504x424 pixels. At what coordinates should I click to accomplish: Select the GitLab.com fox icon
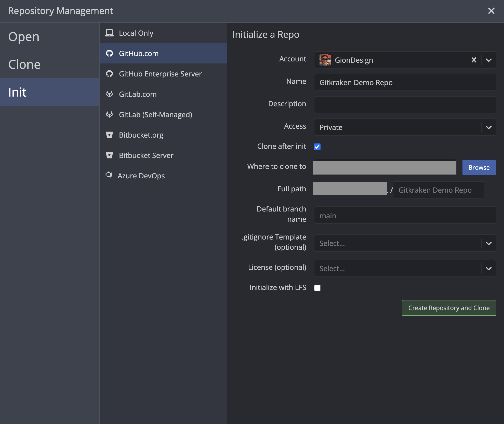[x=110, y=94]
